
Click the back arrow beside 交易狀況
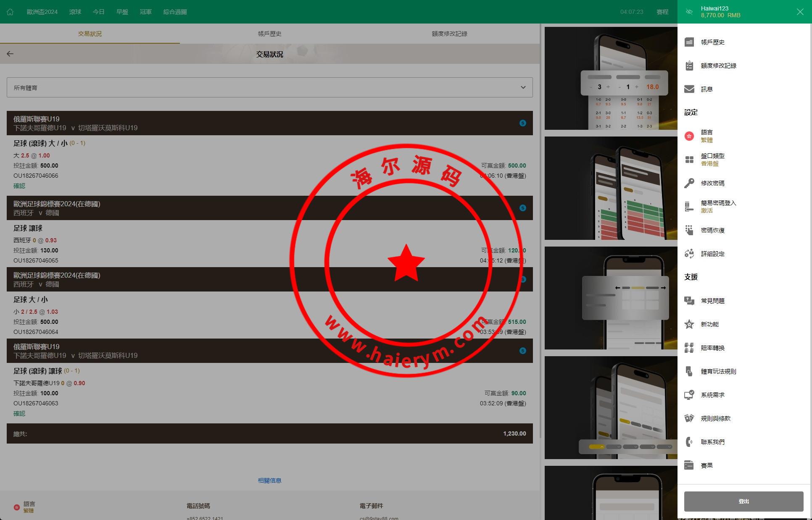10,54
